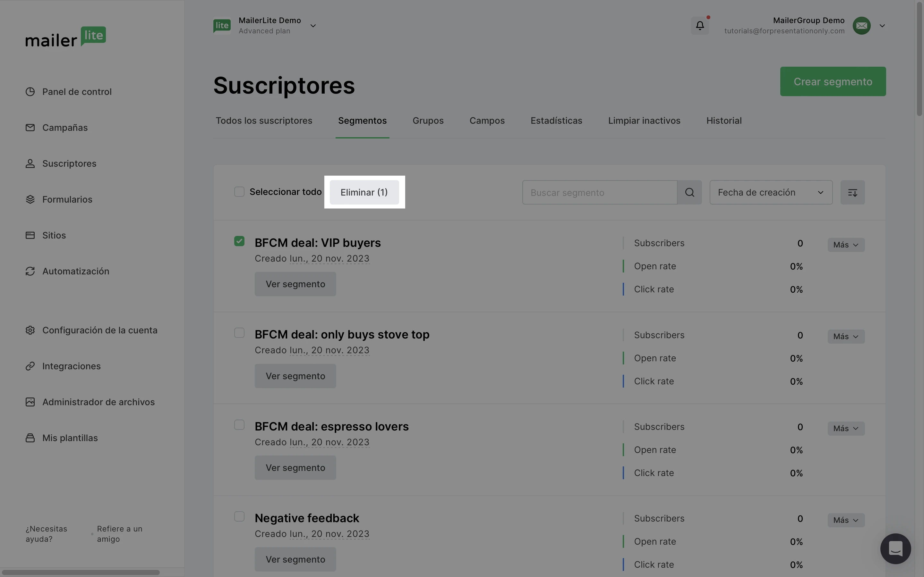
Task: Select the Negative feedback segment checkbox
Action: tap(239, 517)
